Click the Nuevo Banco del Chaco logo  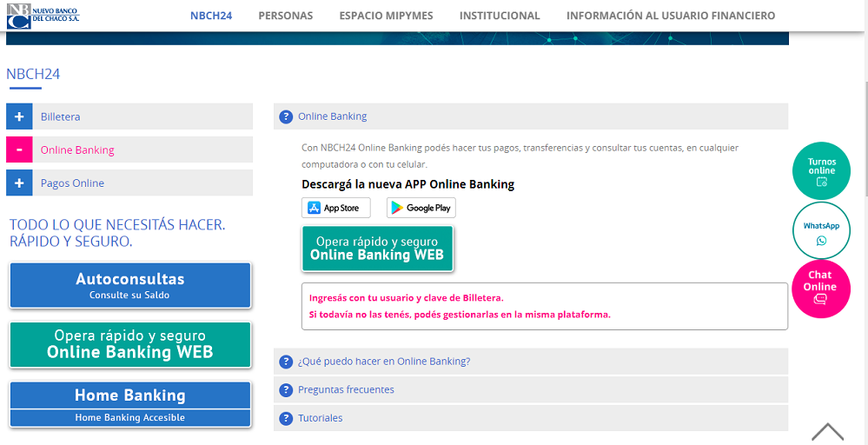pyautogui.click(x=43, y=16)
